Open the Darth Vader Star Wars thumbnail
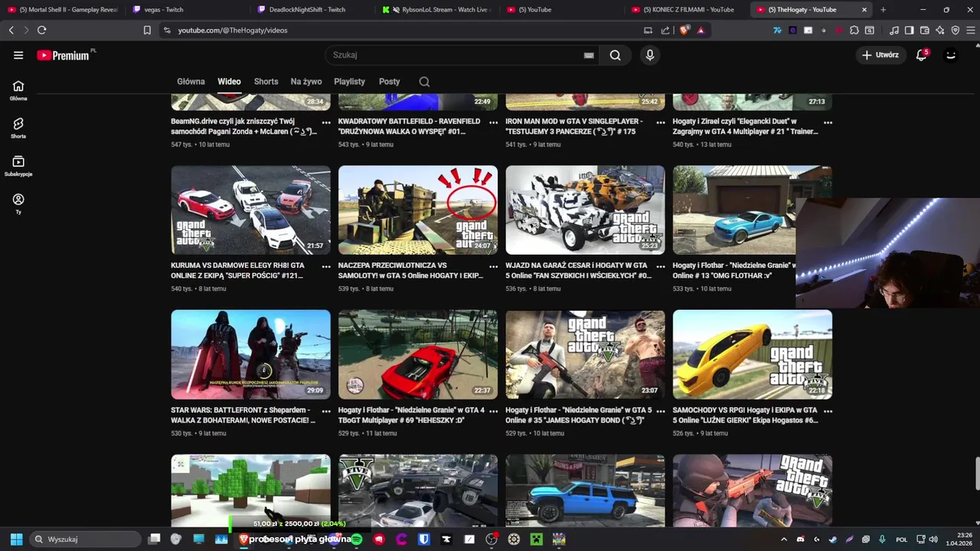This screenshot has height=551, width=980. [x=250, y=354]
